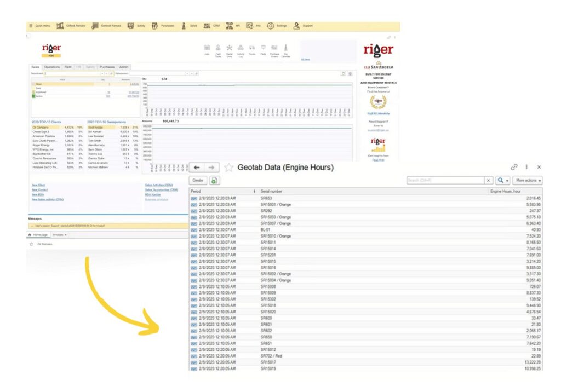Open the Oilfield Rentals menu icon
Screen dimensions: 561x392
point(60,26)
